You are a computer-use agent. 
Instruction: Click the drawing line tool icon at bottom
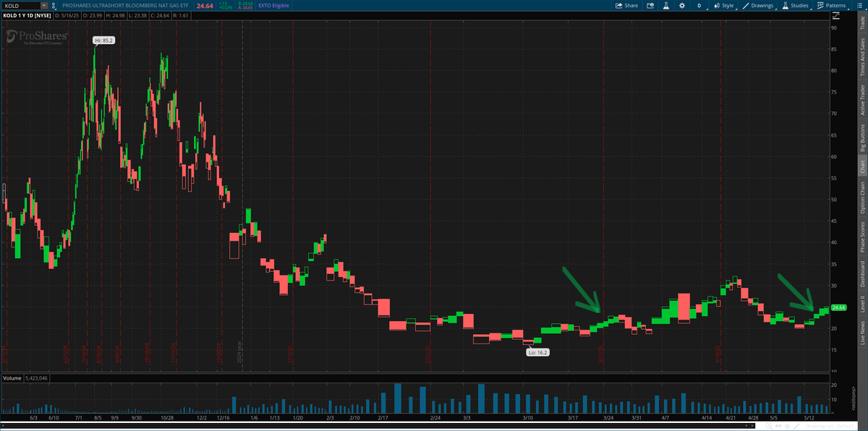pyautogui.click(x=796, y=426)
